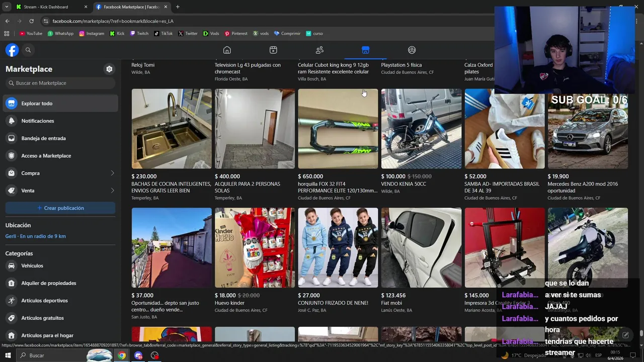Open the tab search dropdown arrow
The width and height of the screenshot is (644, 362).
coord(7,7)
